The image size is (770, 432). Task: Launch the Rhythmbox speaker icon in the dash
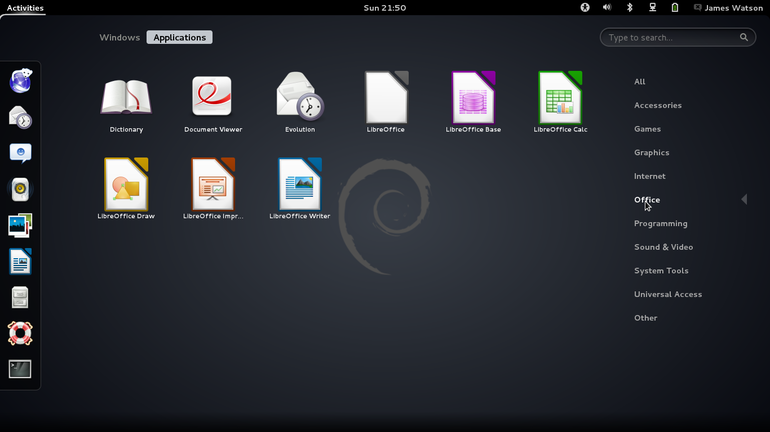pos(20,189)
